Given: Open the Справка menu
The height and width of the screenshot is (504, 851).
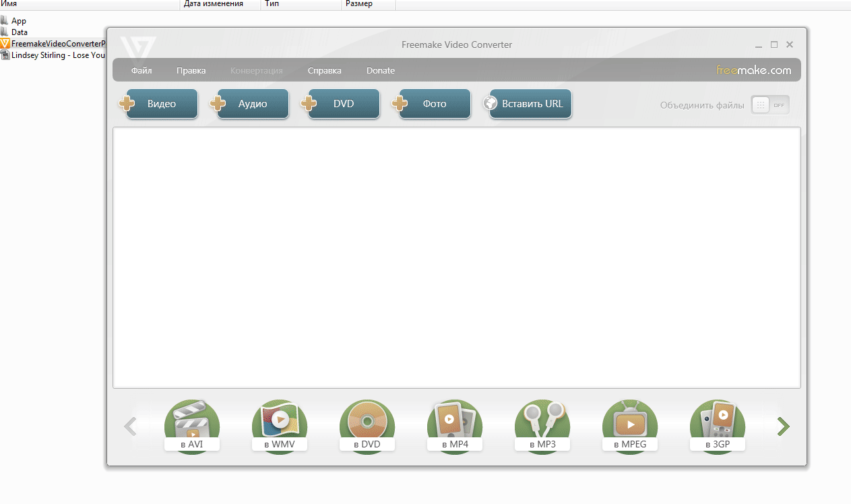Looking at the screenshot, I should pos(325,71).
